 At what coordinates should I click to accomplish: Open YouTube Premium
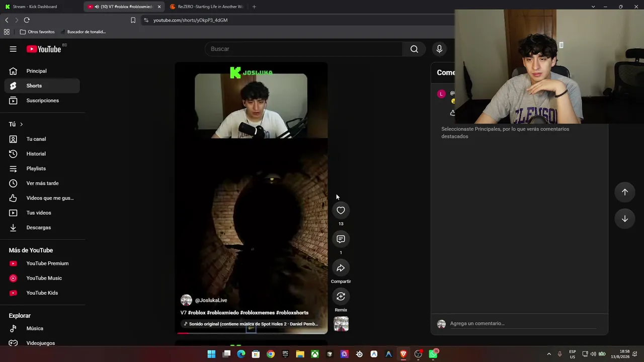coord(42,263)
